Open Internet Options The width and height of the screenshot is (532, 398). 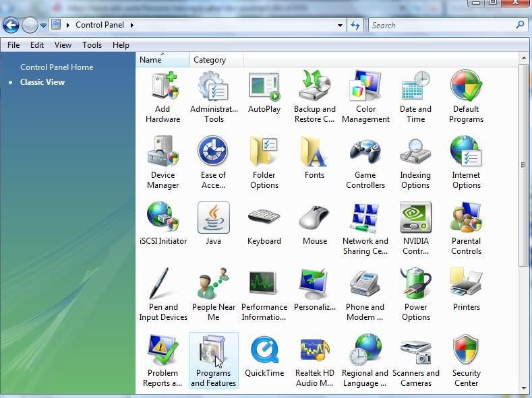466,163
